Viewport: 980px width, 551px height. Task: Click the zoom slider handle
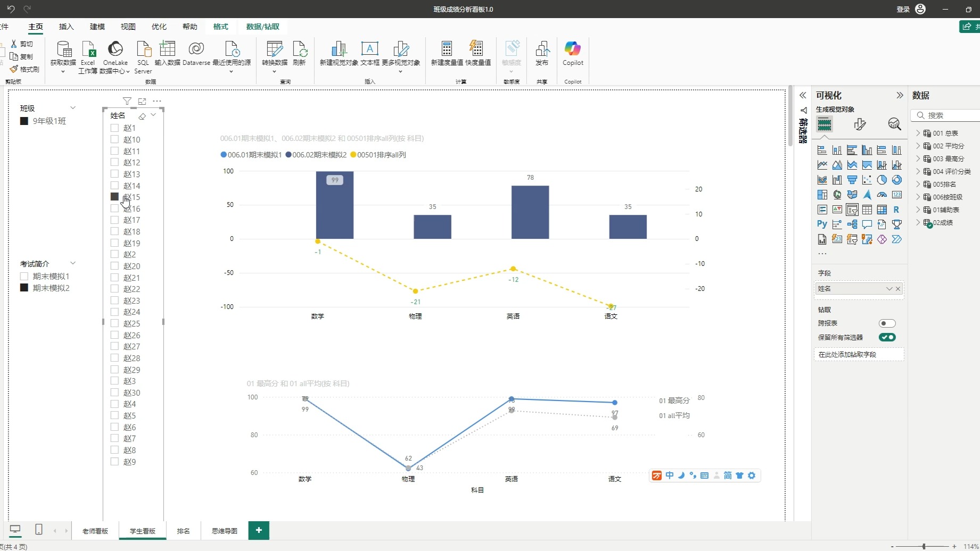(924, 546)
